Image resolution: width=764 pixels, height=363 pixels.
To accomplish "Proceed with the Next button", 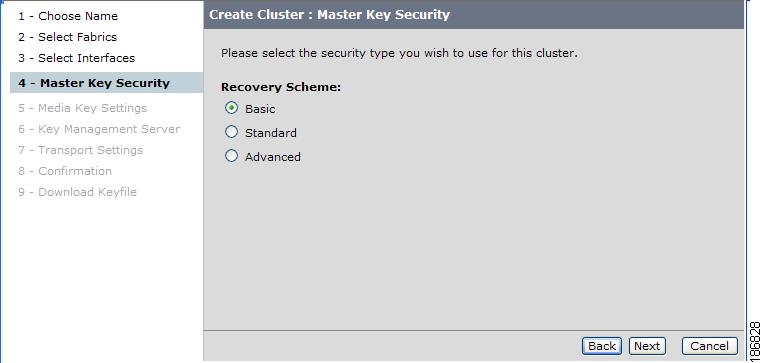I will 647,346.
